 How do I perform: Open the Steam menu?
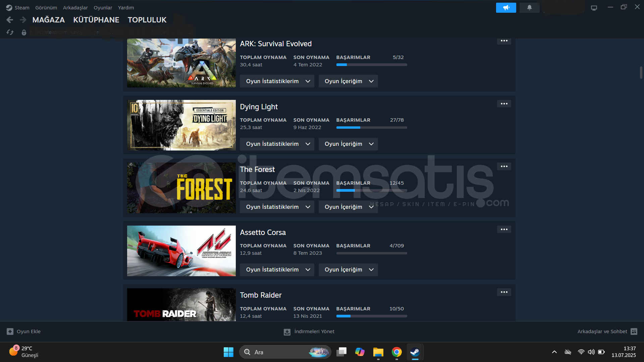22,7
